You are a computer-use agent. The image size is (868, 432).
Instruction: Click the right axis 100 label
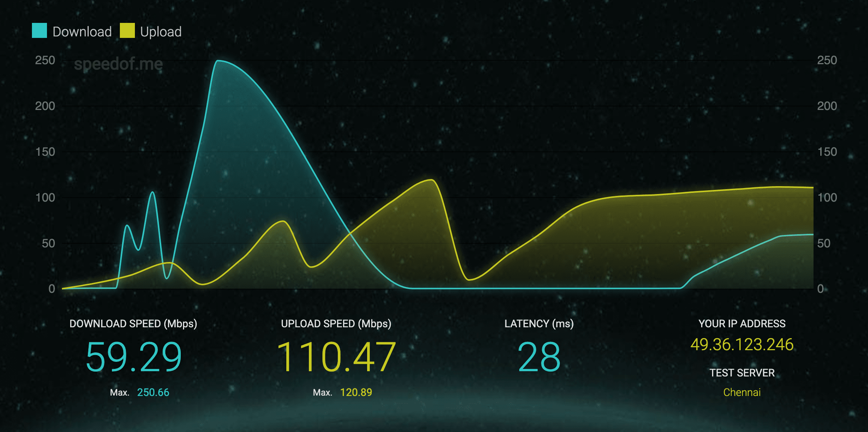coord(827,198)
